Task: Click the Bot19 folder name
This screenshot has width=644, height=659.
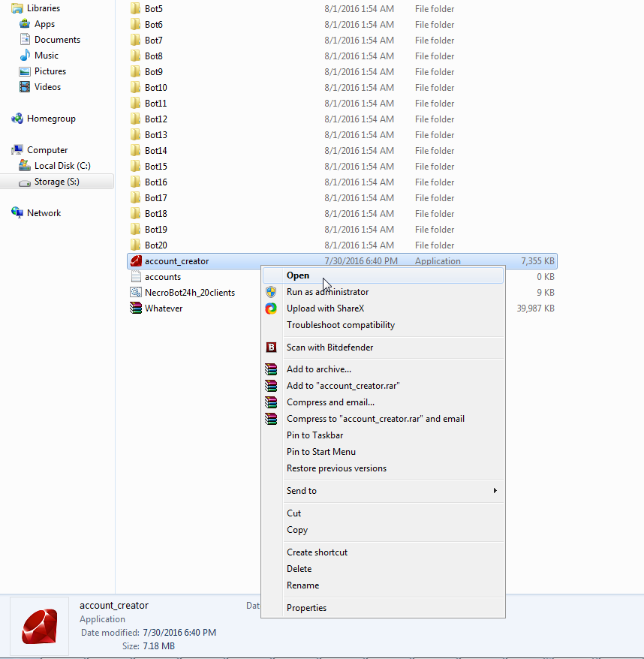Action: point(156,230)
